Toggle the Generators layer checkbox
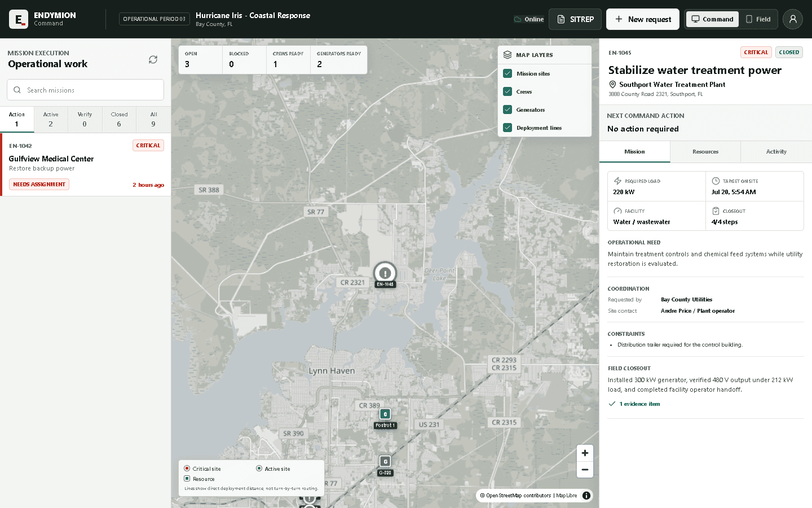 click(x=507, y=110)
